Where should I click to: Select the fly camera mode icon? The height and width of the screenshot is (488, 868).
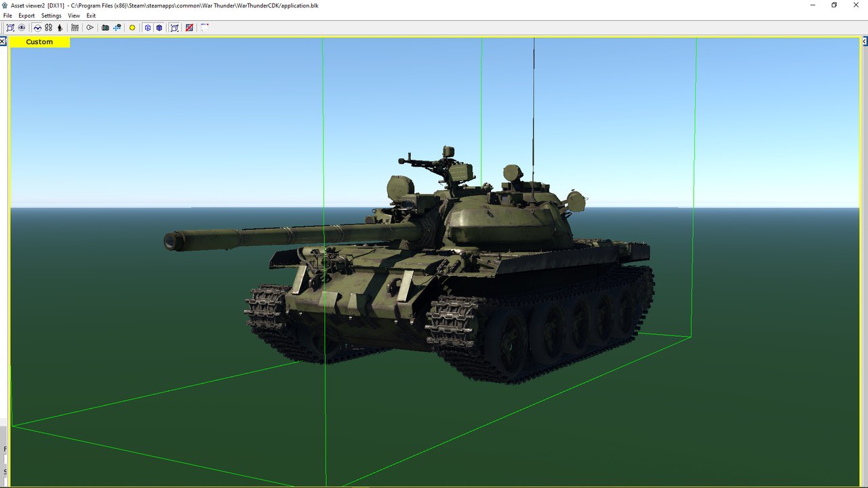pyautogui.click(x=37, y=28)
